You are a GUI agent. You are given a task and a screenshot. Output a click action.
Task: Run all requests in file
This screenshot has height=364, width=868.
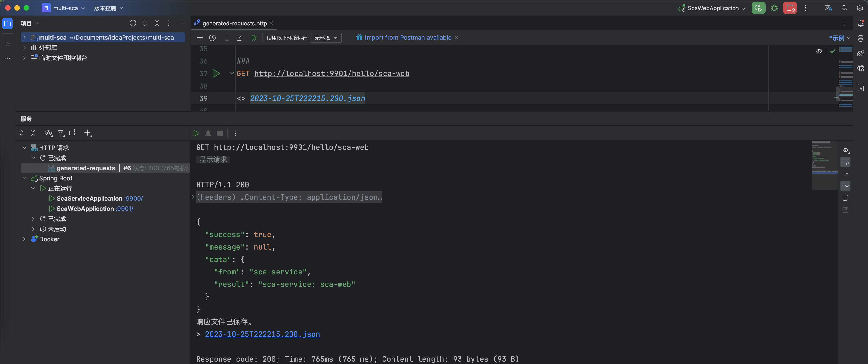tap(255, 38)
